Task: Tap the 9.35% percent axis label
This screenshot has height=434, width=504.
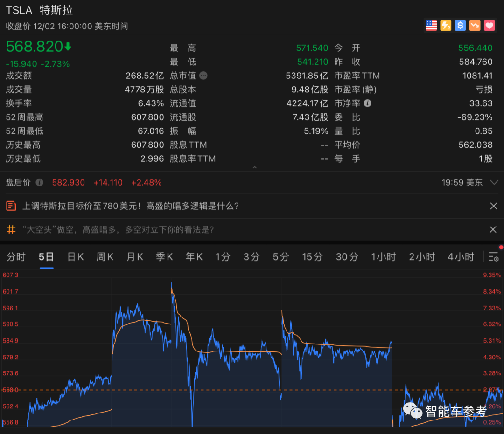Action: [492, 275]
